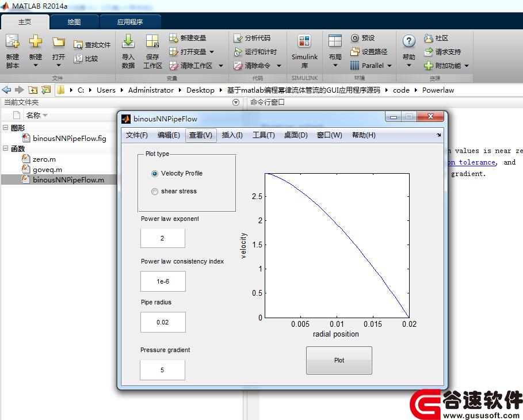The height and width of the screenshot is (420, 523).
Task: Click Open Variable (打开变量) icon
Action: (x=173, y=52)
